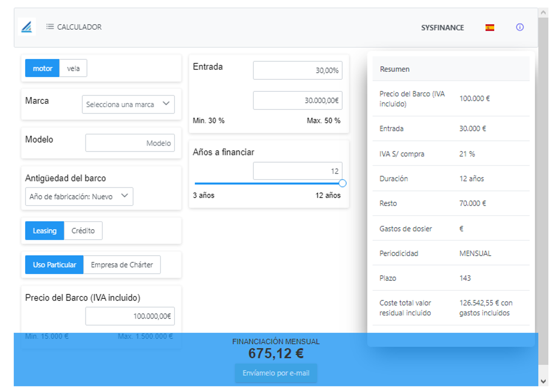
Task: Click the Modelo input field
Action: (x=130, y=143)
